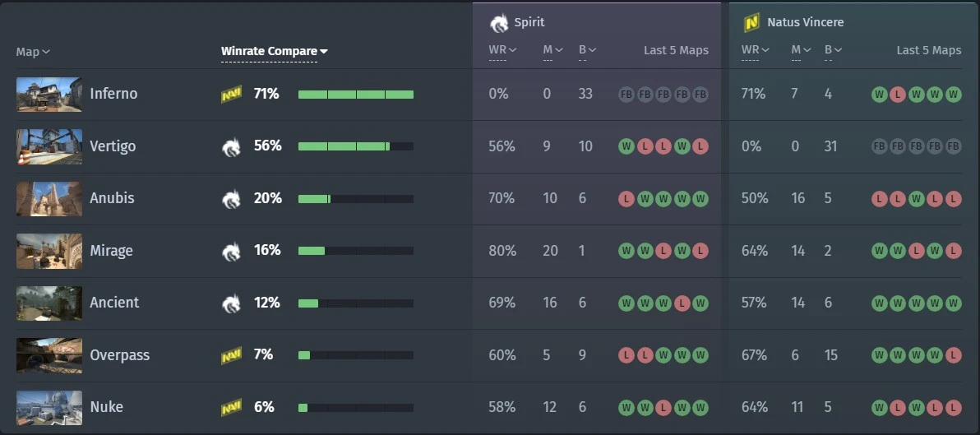The height and width of the screenshot is (435, 980).
Task: Click the Inferno winrate compare bar
Action: tap(356, 95)
